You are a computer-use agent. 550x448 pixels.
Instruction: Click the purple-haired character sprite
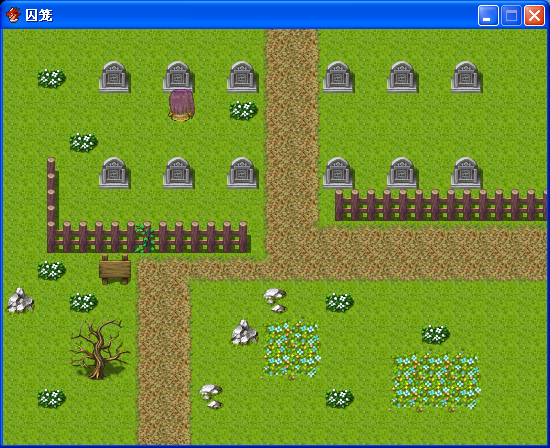181,105
